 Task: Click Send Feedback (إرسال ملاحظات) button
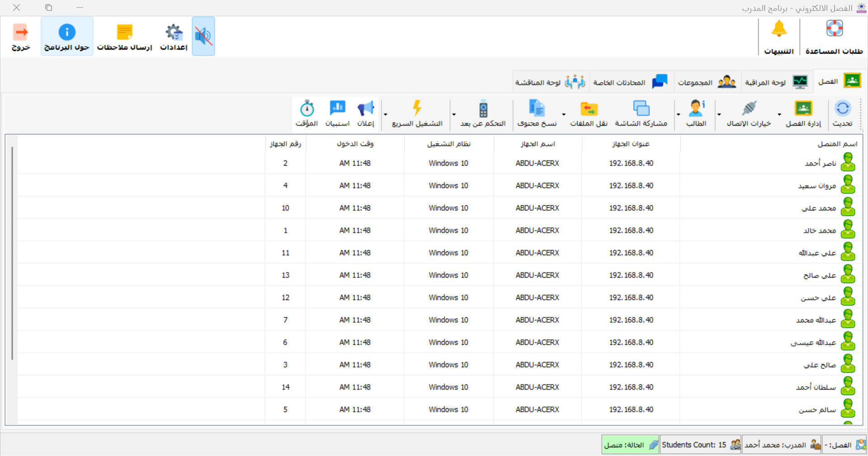click(125, 36)
